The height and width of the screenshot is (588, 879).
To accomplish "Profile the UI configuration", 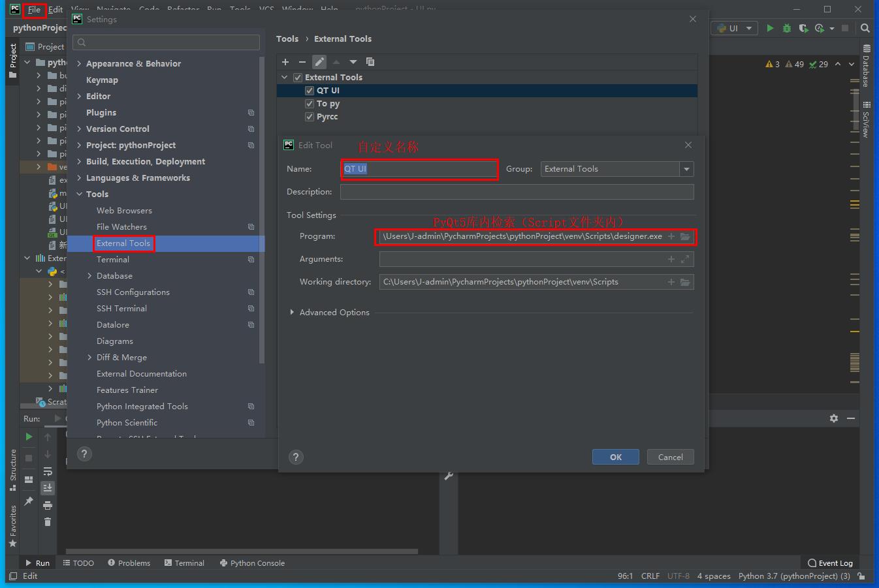I will pyautogui.click(x=819, y=28).
